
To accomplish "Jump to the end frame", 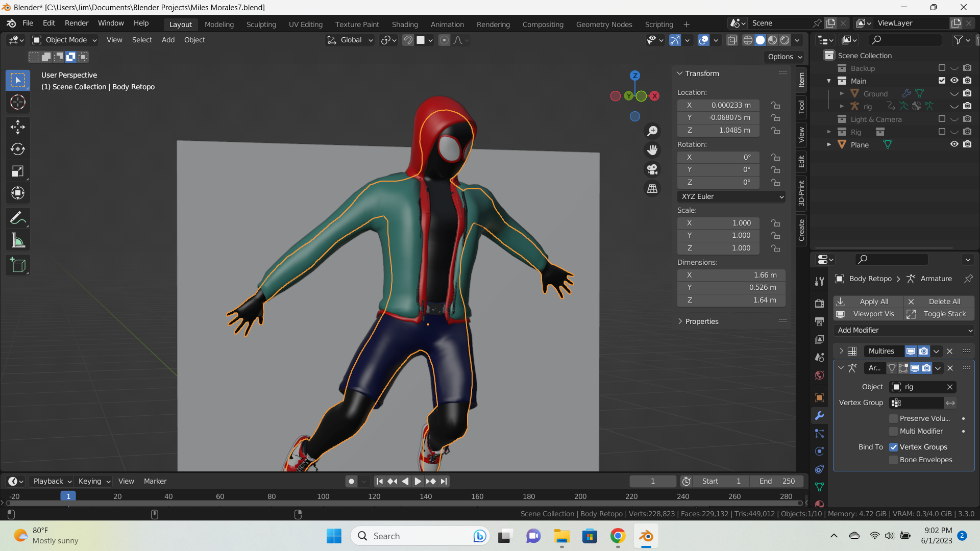I will [444, 481].
